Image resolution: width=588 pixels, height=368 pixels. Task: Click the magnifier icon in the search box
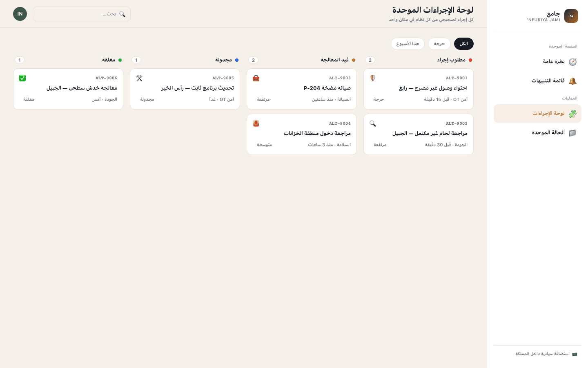[x=122, y=14]
